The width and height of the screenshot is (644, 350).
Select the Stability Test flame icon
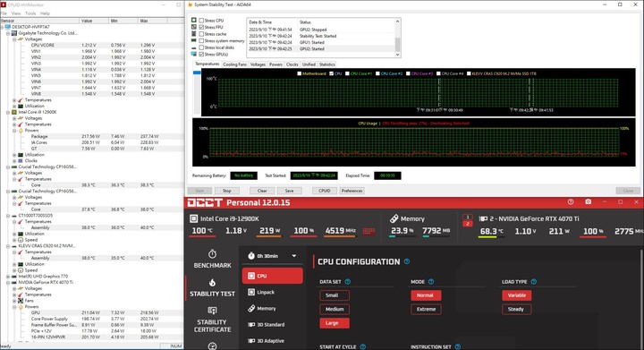(212, 282)
